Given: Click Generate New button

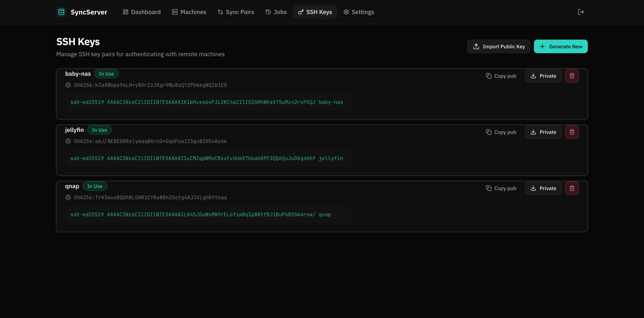Looking at the screenshot, I should point(561,46).
